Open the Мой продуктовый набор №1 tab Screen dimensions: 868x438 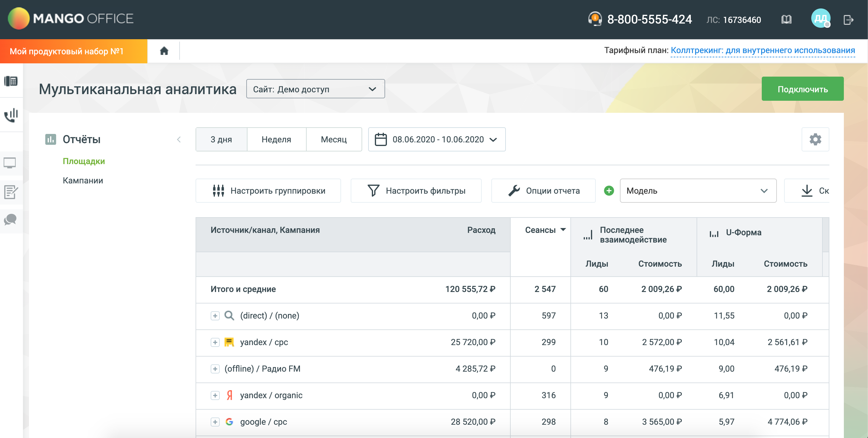[x=73, y=51]
